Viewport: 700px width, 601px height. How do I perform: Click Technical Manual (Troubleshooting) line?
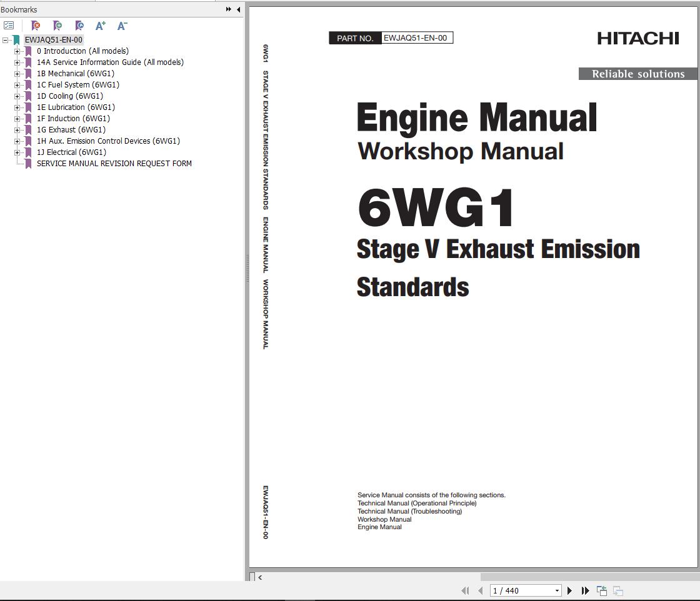(410, 511)
